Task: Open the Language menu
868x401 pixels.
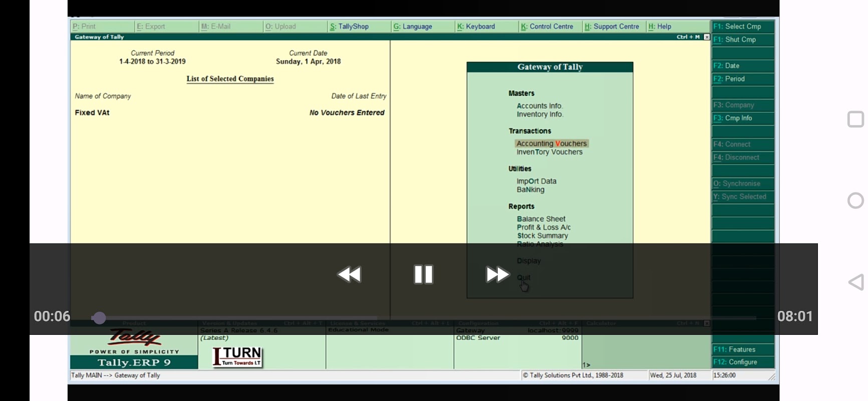Action: coord(423,27)
